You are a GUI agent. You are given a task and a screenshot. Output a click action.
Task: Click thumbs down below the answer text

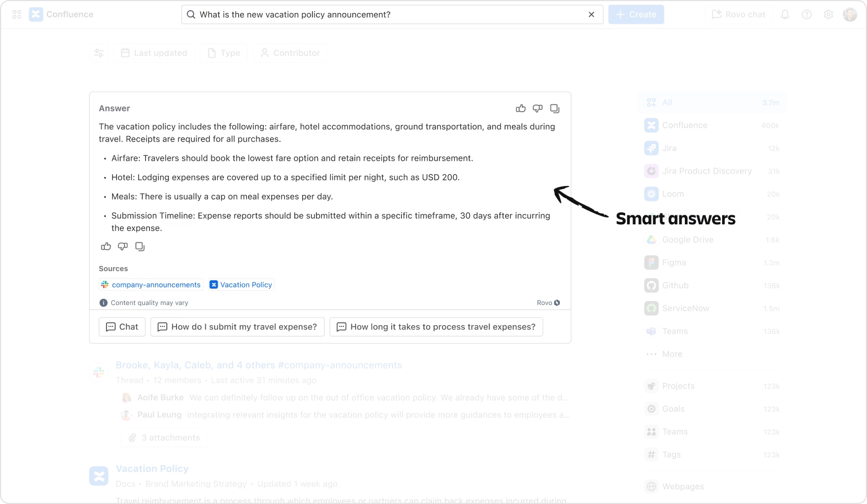(x=123, y=246)
